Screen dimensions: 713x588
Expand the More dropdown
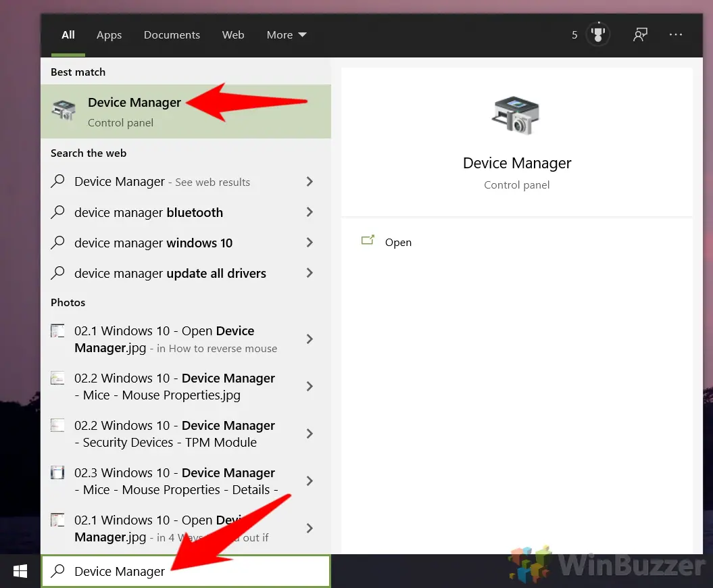287,35
